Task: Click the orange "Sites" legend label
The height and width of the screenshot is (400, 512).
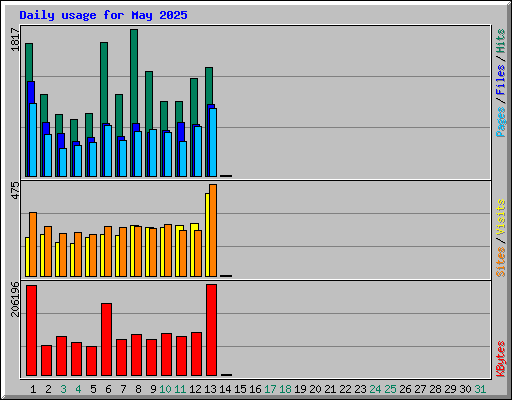Action: coord(500,262)
